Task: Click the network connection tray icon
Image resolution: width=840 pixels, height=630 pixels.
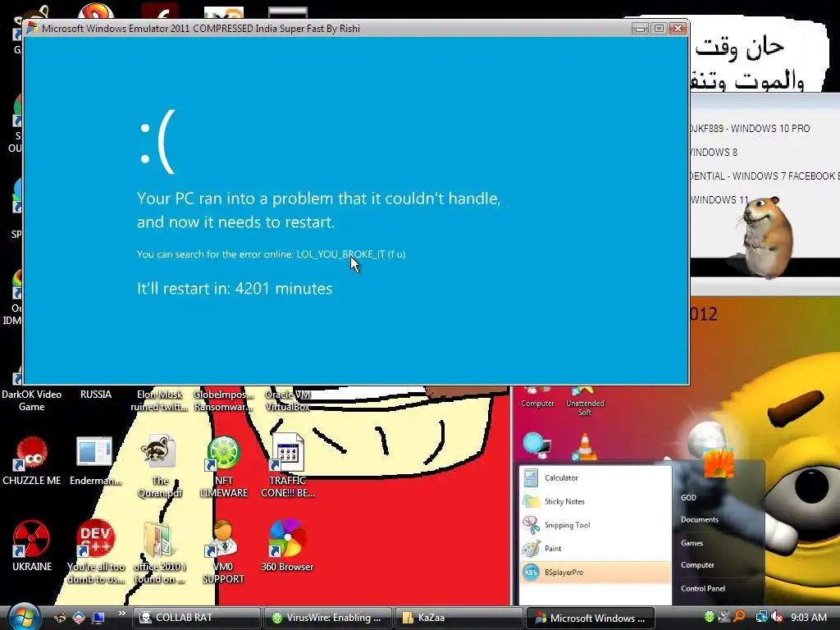Action: [760, 617]
